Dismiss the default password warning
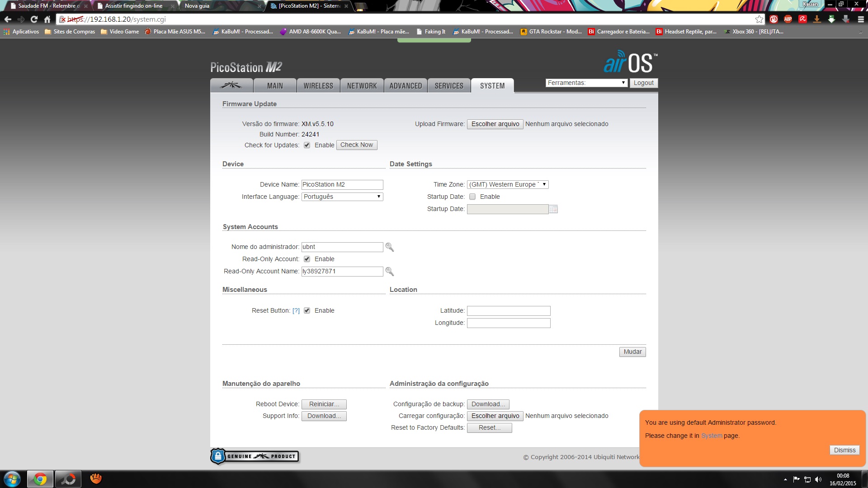The width and height of the screenshot is (868, 488). (844, 450)
